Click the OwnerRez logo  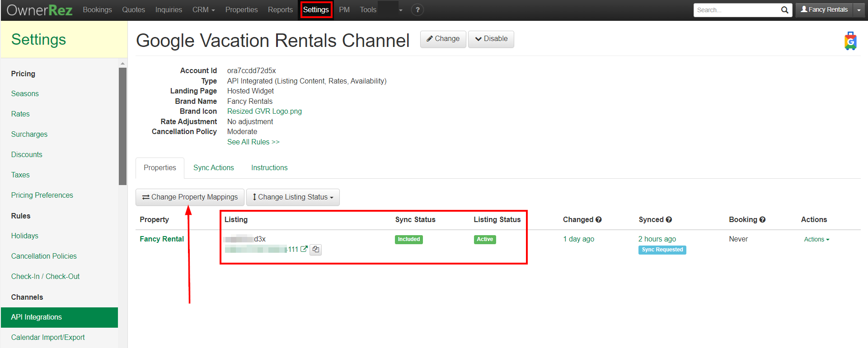point(40,10)
